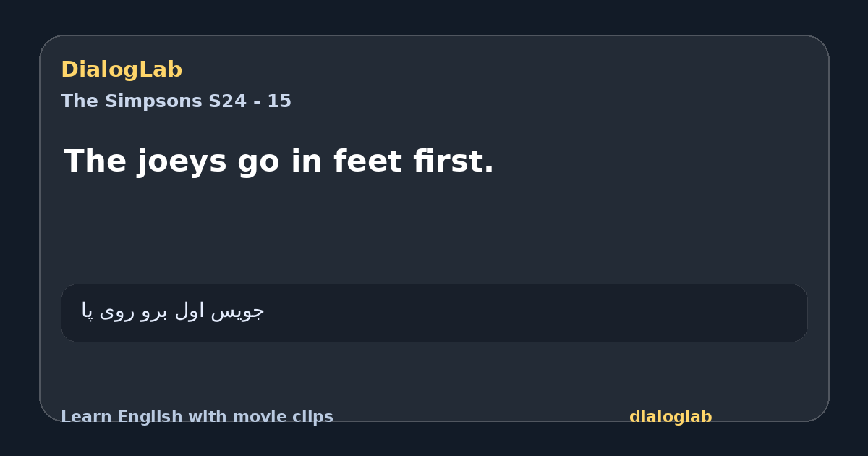Click the Persian word جویس
The height and width of the screenshot is (456, 868).
point(237,311)
